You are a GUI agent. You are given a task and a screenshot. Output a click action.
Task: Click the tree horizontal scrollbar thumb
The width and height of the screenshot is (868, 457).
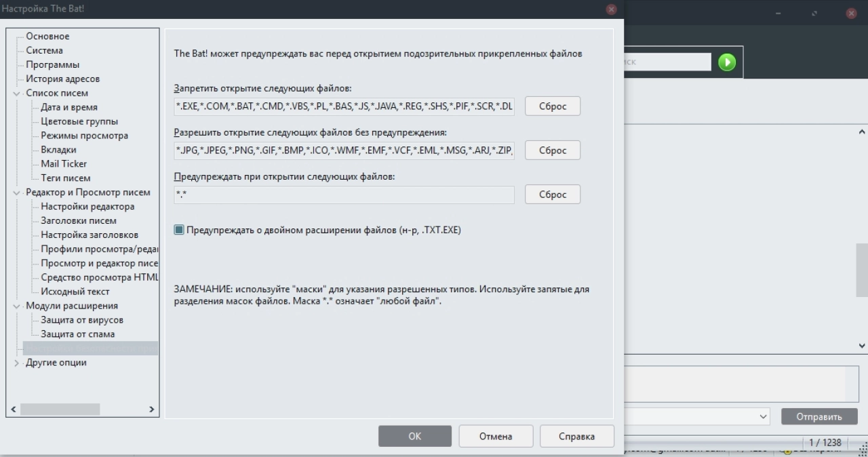coord(60,410)
